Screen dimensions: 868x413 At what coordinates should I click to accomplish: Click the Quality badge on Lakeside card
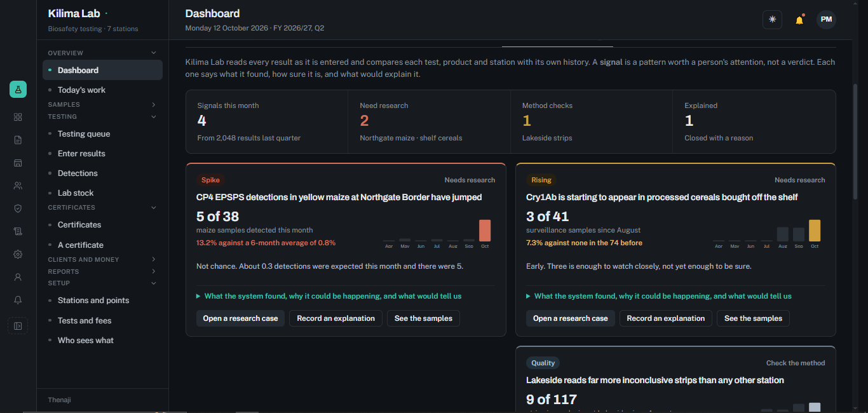543,363
